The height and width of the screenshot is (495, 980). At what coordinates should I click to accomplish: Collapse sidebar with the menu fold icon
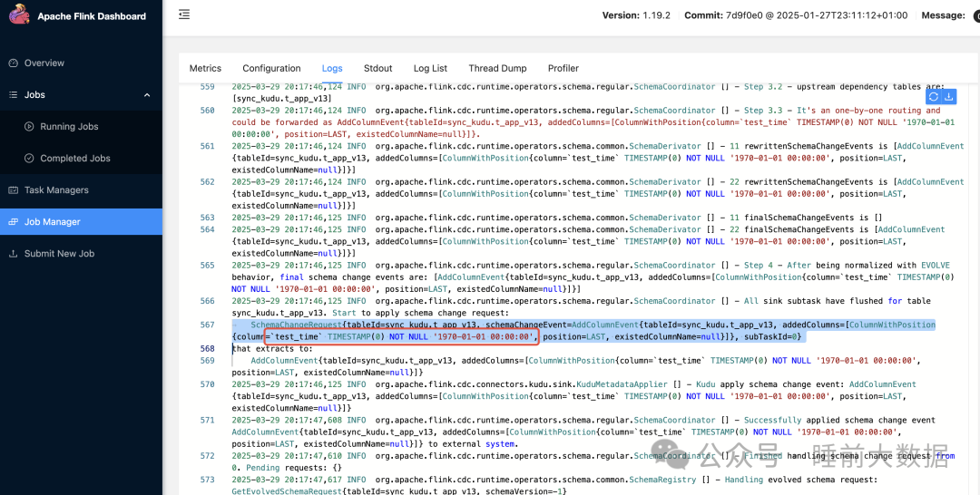183,15
